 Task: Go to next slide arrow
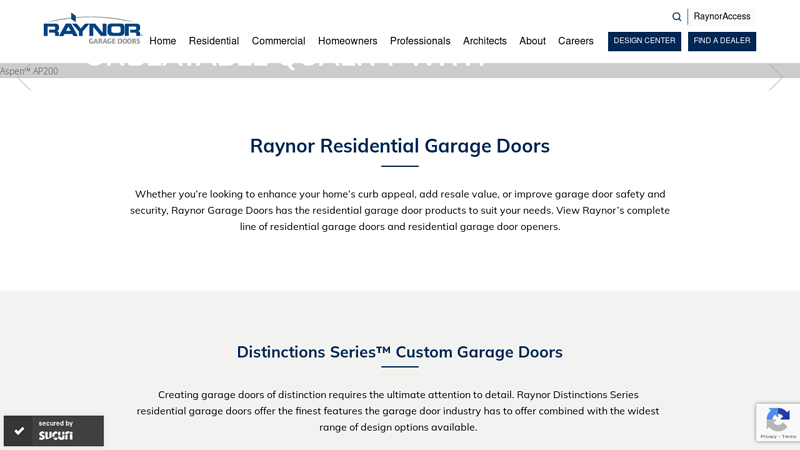pos(776,78)
